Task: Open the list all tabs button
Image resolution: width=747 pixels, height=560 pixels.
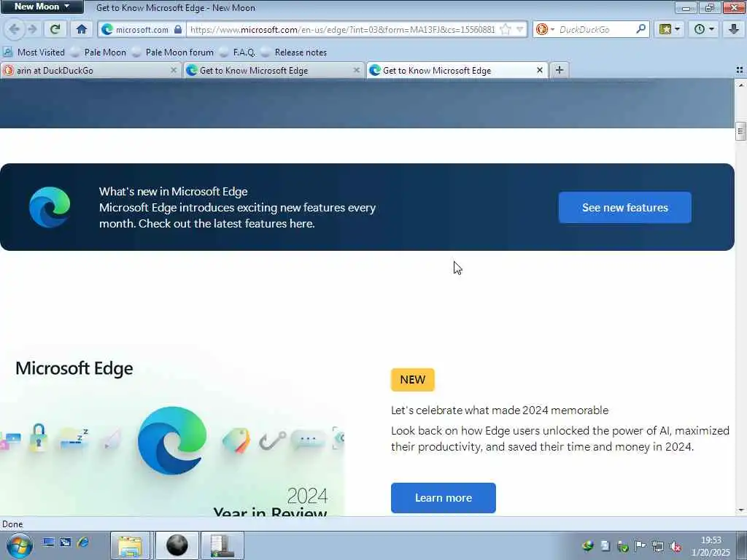Action: pyautogui.click(x=740, y=71)
